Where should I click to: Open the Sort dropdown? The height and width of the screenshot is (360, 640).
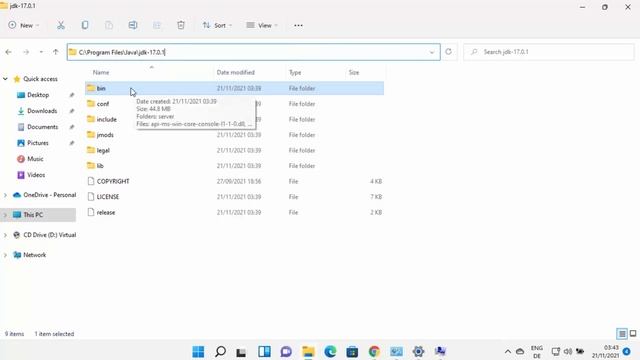coord(217,25)
